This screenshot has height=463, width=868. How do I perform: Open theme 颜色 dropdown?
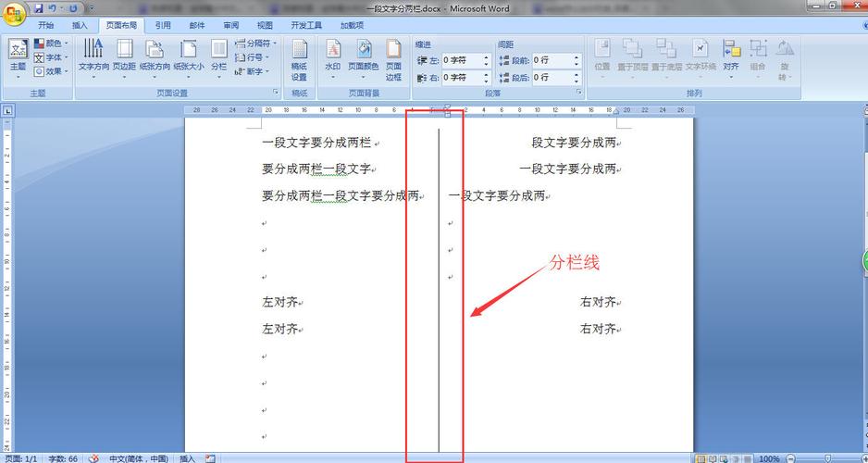click(x=52, y=44)
